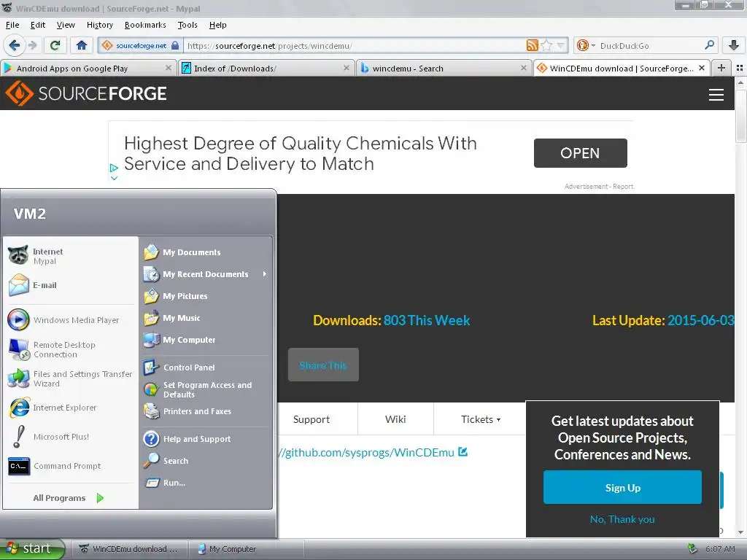This screenshot has width=747, height=560.
Task: Open the SourceForge hamburger menu
Action: (716, 94)
